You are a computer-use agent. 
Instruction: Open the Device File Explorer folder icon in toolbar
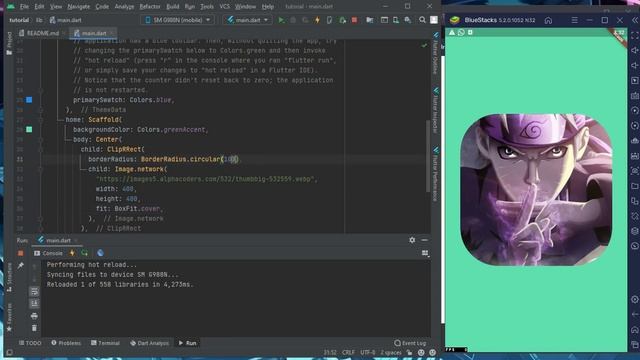click(x=370, y=20)
